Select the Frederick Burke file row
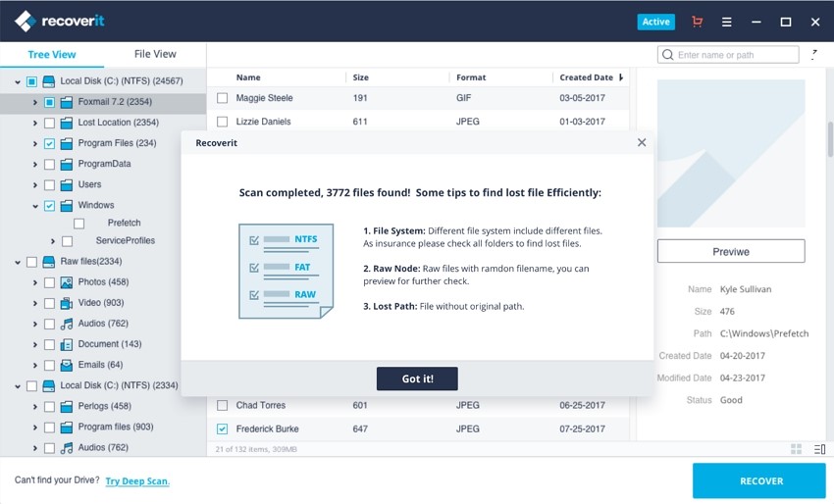 (x=418, y=429)
